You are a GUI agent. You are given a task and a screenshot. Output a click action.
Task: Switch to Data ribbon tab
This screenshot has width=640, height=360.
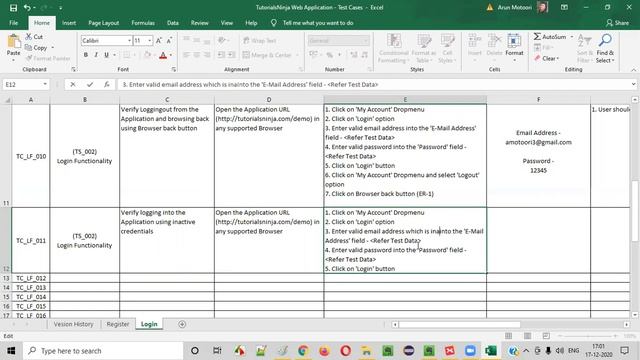[173, 23]
